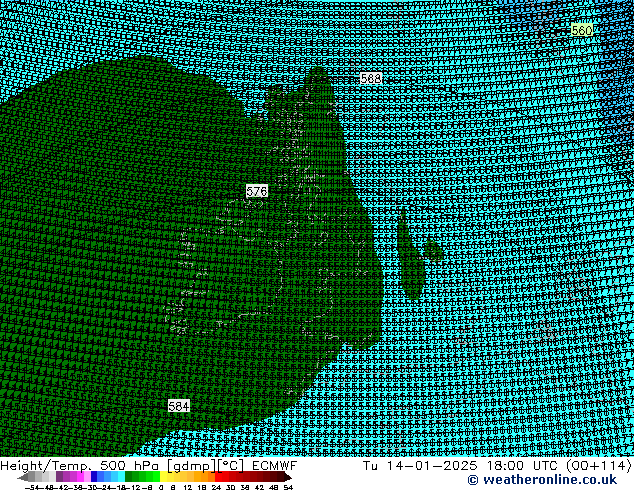Click the dark blue -30 legend swatch
Screen dimensions: 634x490
pos(94,477)
